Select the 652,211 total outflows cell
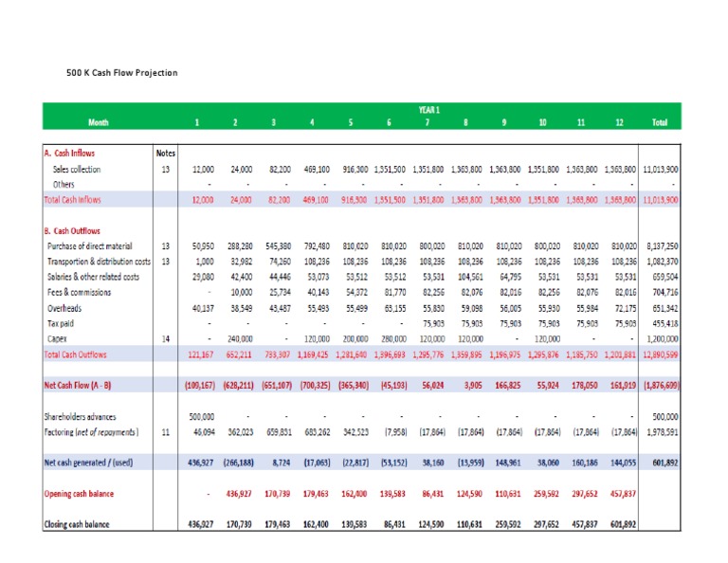Image resolution: width=728 pixels, height=563 pixels. (239, 354)
